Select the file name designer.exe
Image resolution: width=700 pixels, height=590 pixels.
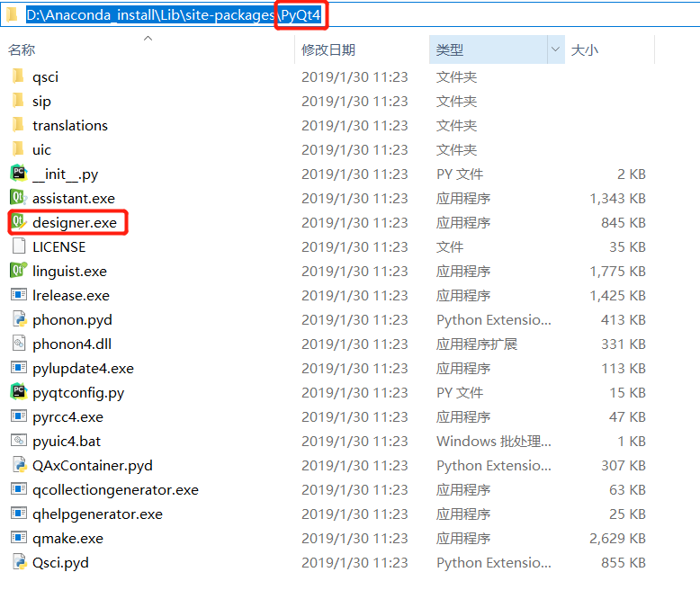point(75,222)
